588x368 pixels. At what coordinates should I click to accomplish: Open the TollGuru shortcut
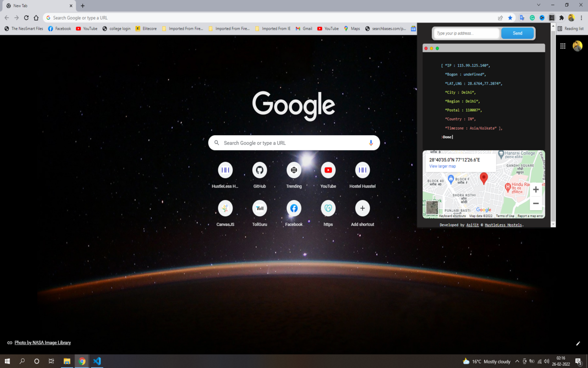(260, 213)
